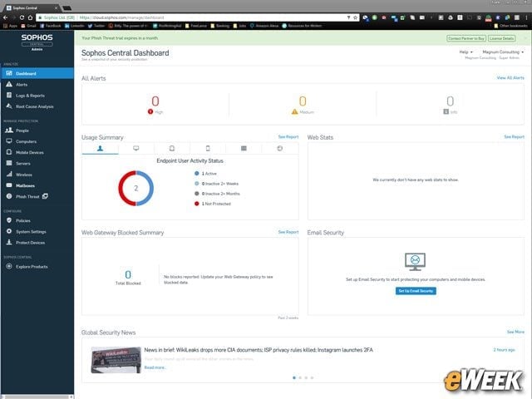Select the computers tab in Usage Summary
532x399 pixels.
click(136, 148)
